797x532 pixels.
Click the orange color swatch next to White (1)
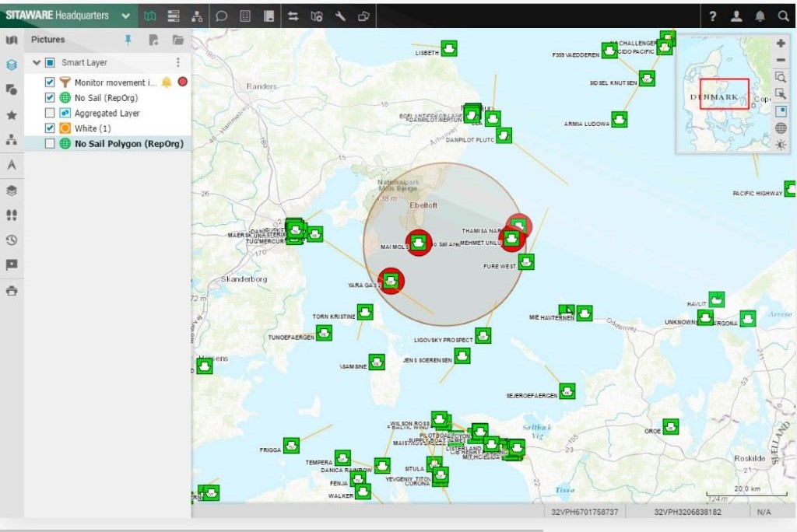click(x=64, y=128)
